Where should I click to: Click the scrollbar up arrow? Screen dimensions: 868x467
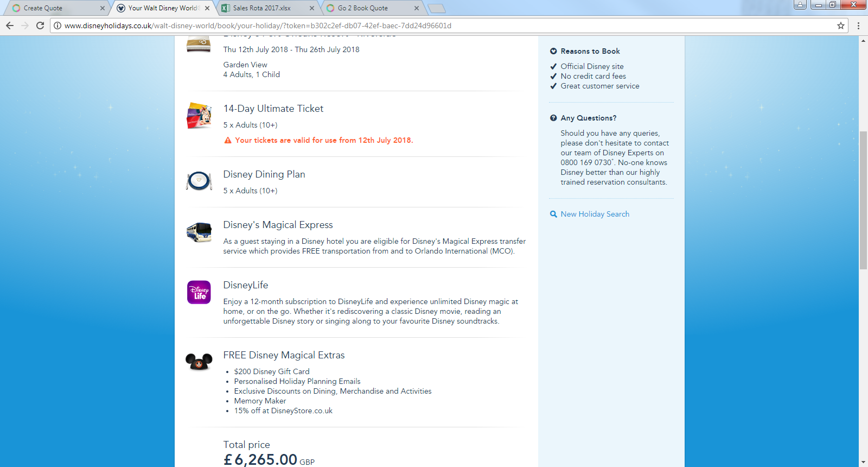pos(863,41)
